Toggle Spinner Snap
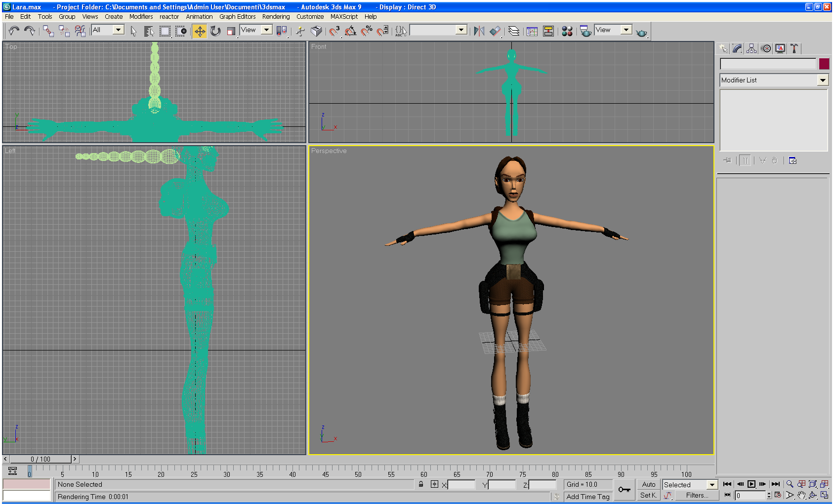The width and height of the screenshot is (834, 504). coord(382,31)
